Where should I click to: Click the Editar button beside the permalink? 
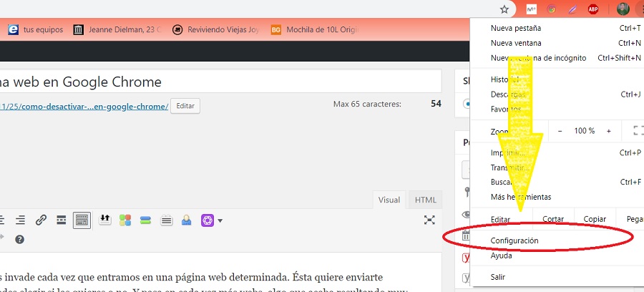[185, 105]
